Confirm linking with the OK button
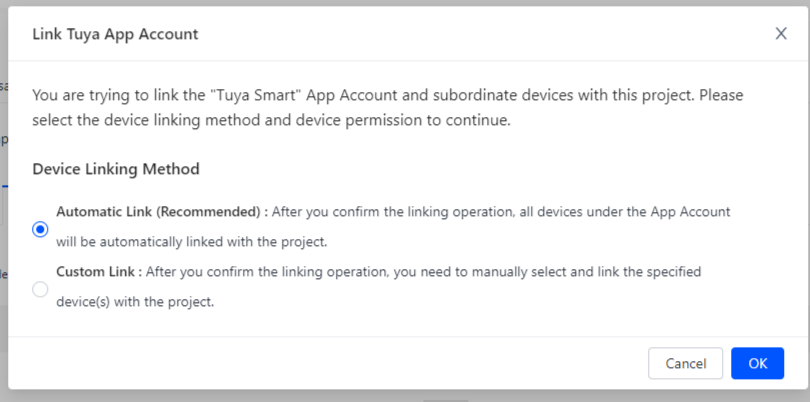The width and height of the screenshot is (810, 402). point(757,363)
